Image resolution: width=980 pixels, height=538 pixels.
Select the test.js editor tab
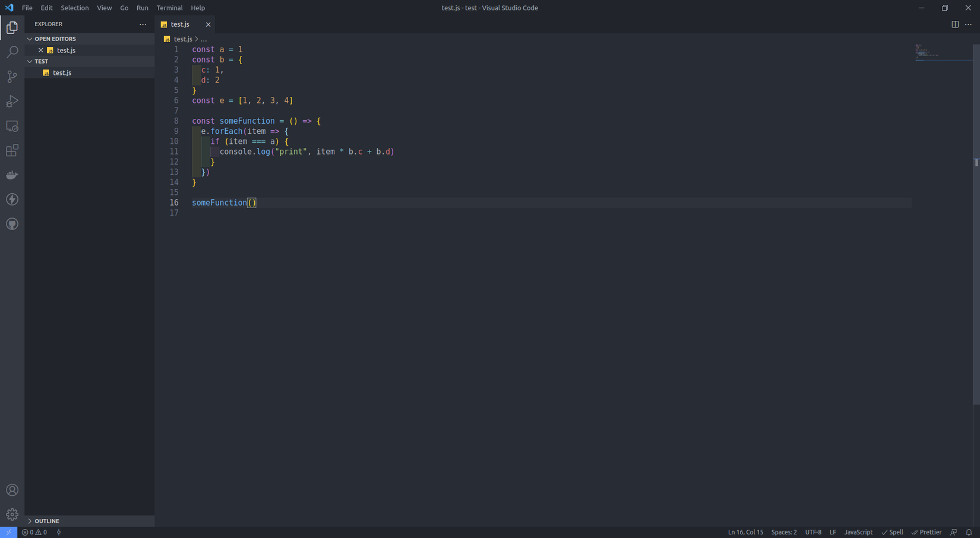[181, 24]
